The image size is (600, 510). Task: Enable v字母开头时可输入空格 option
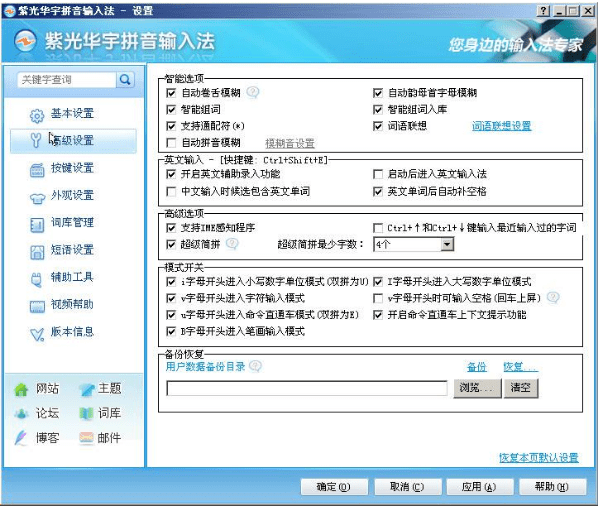click(x=378, y=298)
